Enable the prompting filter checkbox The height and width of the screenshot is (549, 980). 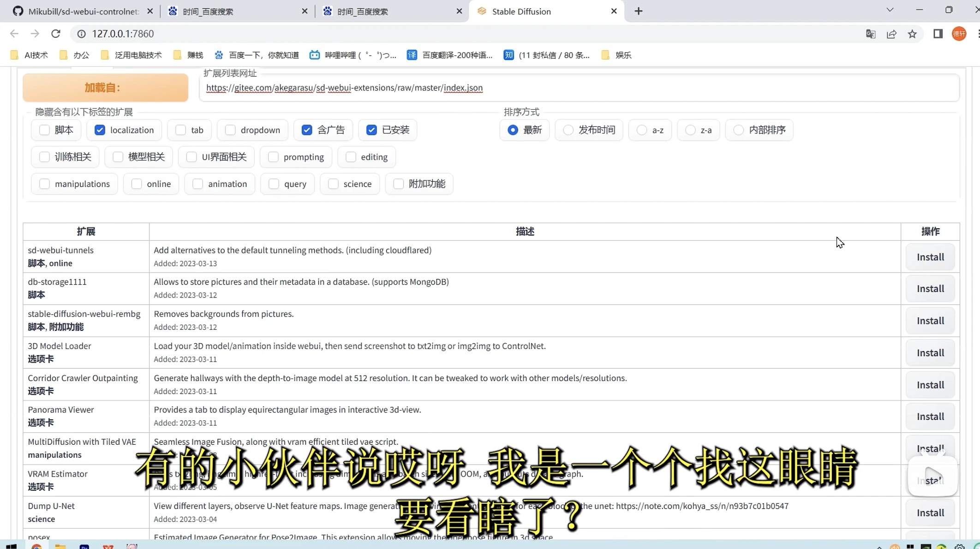tap(273, 157)
